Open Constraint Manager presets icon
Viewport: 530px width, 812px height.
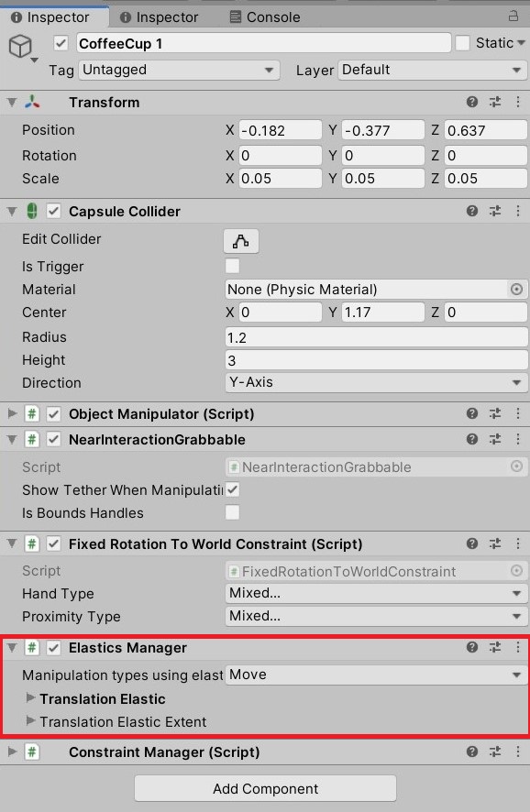pos(495,752)
